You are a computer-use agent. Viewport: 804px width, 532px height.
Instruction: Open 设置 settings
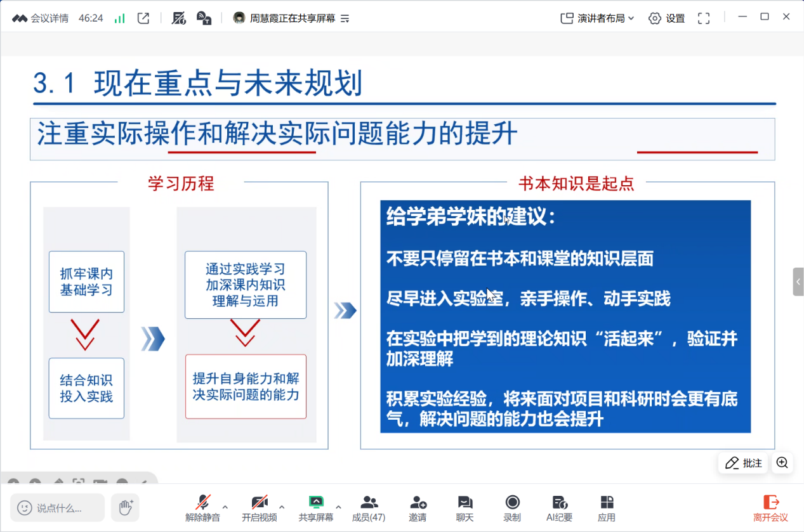coord(667,18)
